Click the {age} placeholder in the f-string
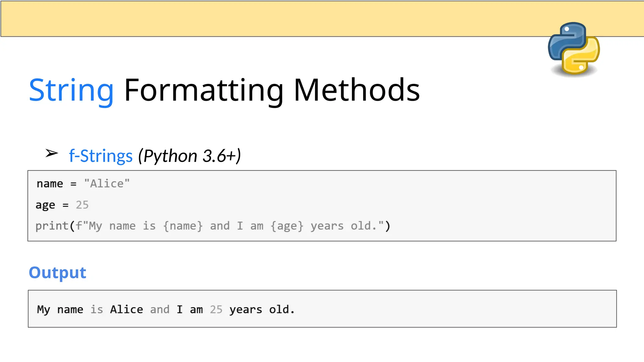 [x=287, y=226]
